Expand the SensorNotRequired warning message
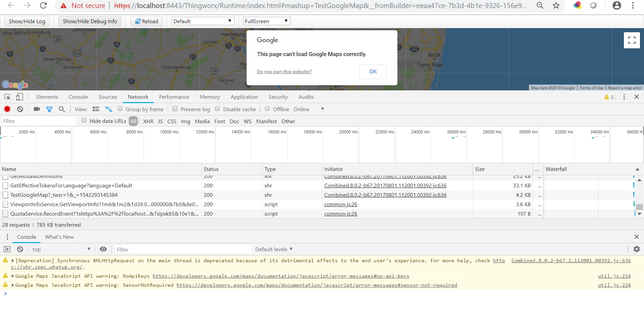This screenshot has width=644, height=319. coord(13,285)
